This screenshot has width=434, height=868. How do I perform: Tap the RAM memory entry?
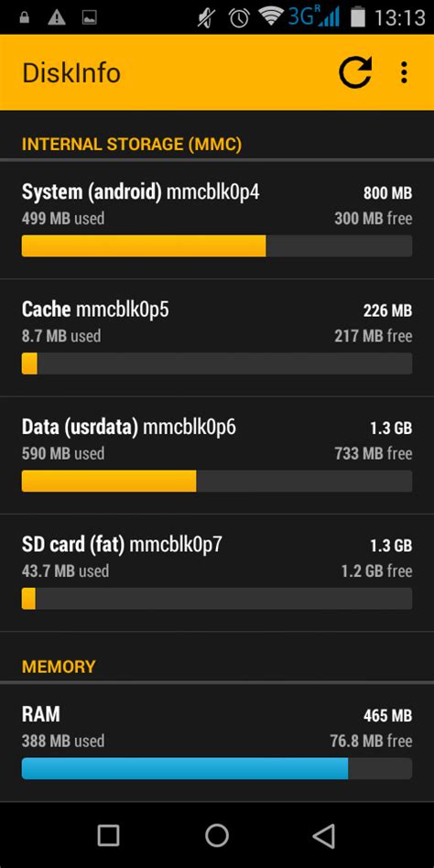[217, 743]
